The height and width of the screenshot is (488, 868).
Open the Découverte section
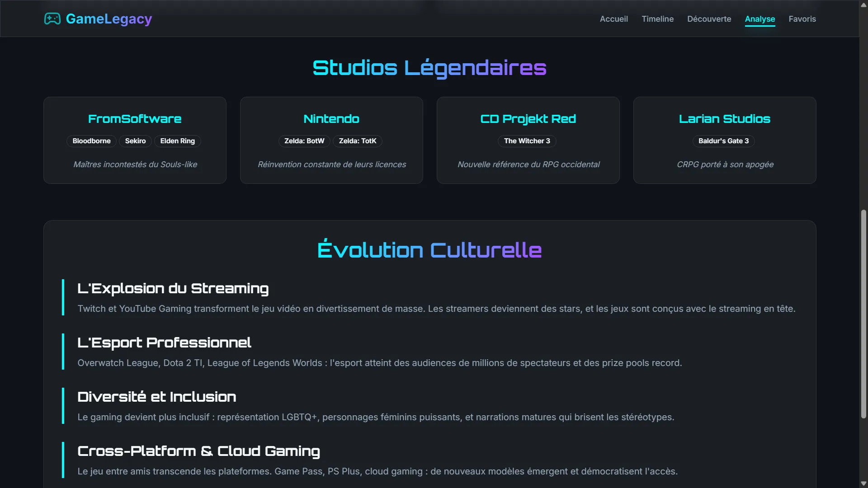pos(709,19)
